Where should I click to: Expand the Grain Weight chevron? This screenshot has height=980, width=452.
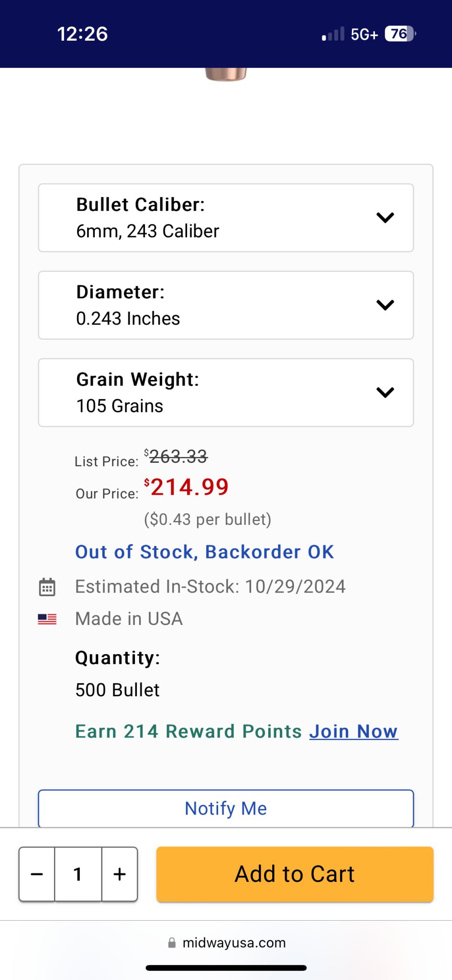point(385,392)
